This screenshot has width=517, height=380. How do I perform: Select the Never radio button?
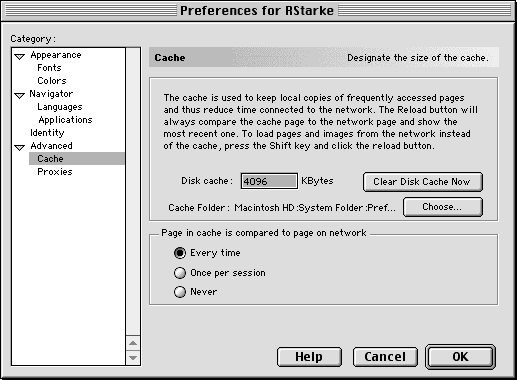(180, 292)
